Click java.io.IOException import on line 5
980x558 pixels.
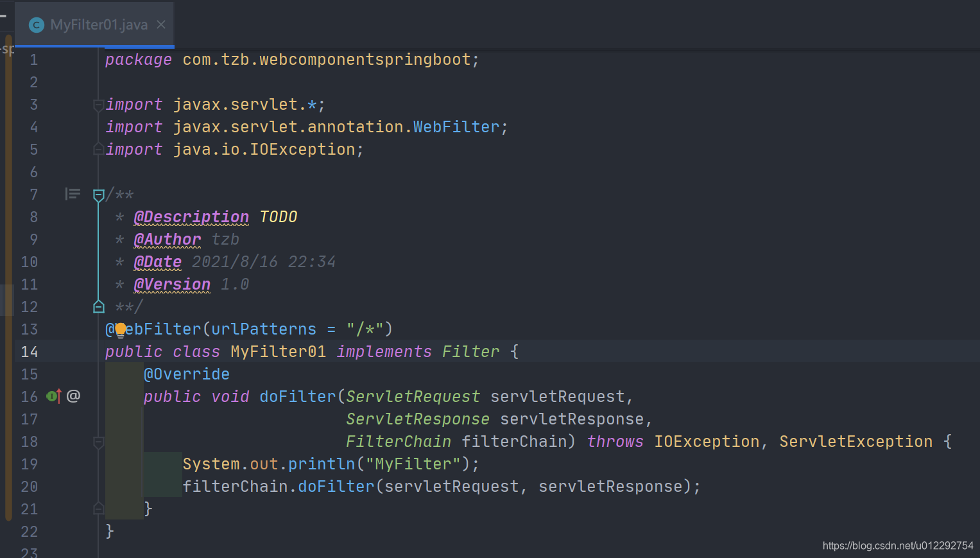pos(264,150)
